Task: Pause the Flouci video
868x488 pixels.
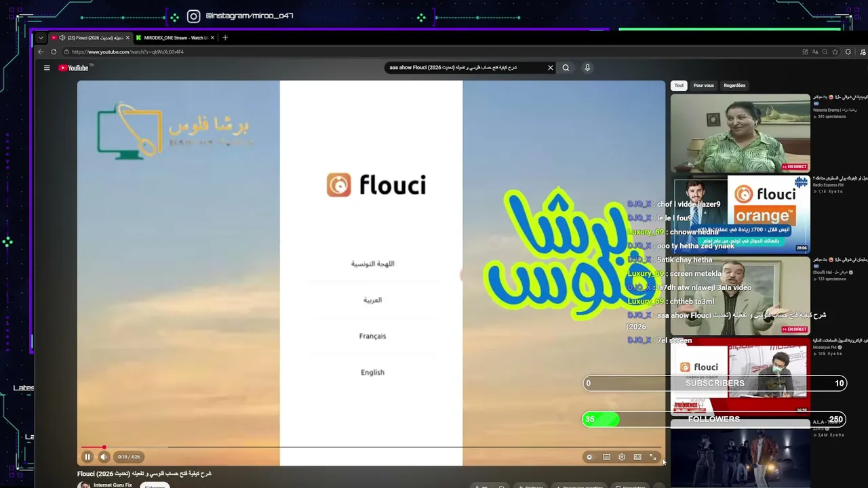Action: pyautogui.click(x=87, y=457)
